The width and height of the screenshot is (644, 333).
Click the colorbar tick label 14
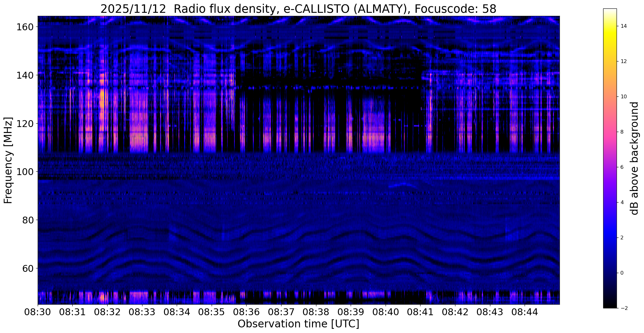pos(624,26)
